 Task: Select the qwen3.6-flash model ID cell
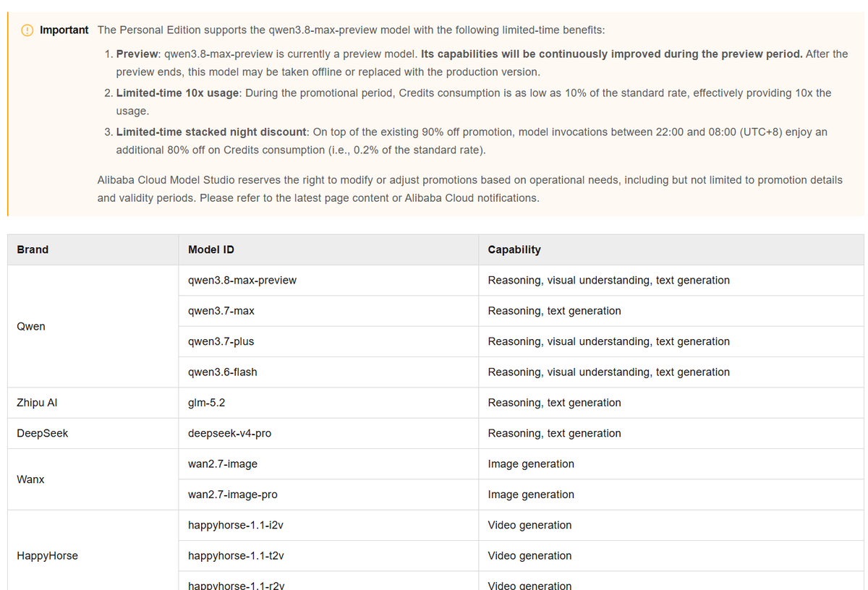328,372
